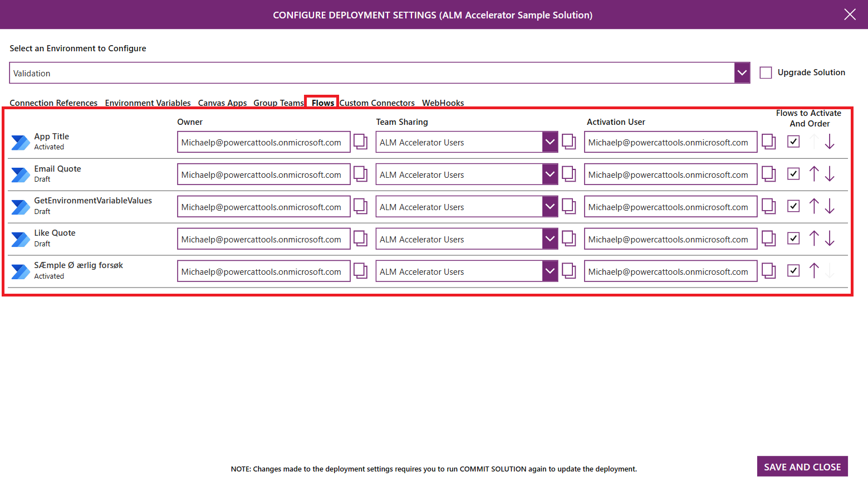Image resolution: width=868 pixels, height=491 pixels.
Task: Click the SAVE AND CLOSE button
Action: pos(802,466)
